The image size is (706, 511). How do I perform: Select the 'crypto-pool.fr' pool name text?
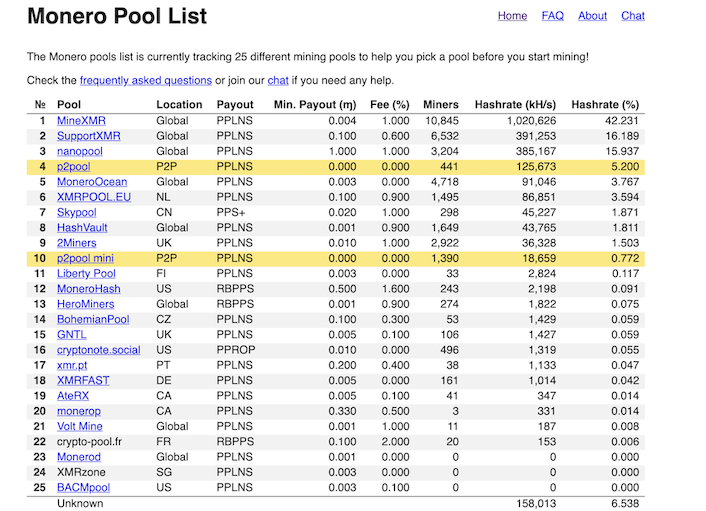(x=89, y=442)
